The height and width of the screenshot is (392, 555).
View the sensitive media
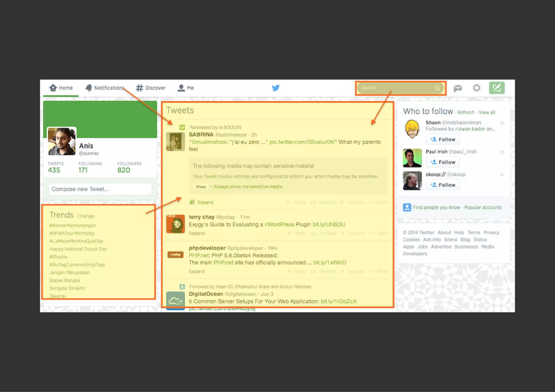point(201,187)
